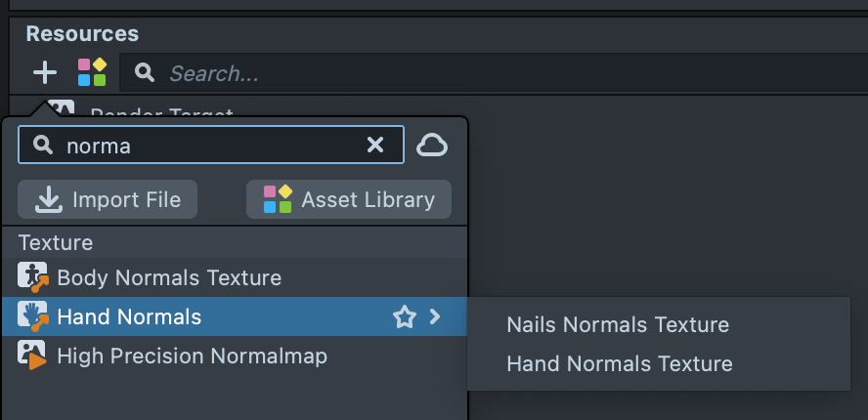The height and width of the screenshot is (420, 868).
Task: Click the magnifier icon in the "norma" search box
Action: 42,146
